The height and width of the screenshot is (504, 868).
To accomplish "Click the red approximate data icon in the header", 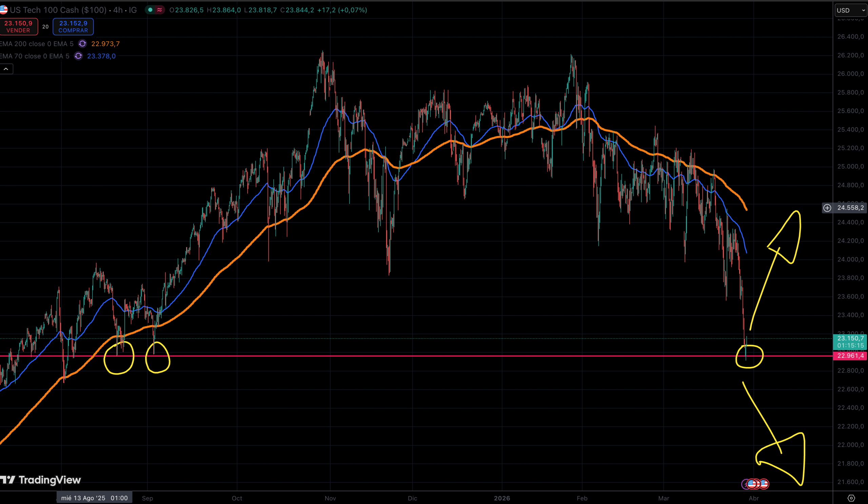I will click(x=159, y=10).
